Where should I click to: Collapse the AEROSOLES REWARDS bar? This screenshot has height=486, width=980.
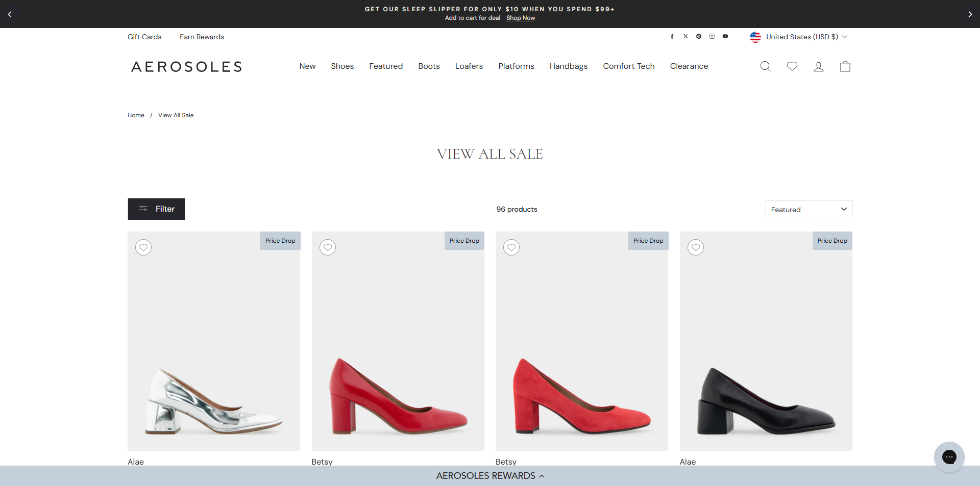[489, 476]
